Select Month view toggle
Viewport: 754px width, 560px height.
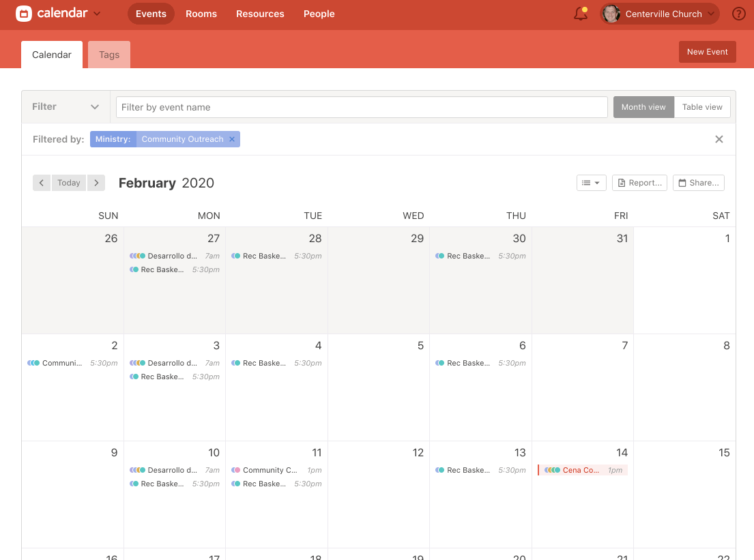click(x=643, y=107)
